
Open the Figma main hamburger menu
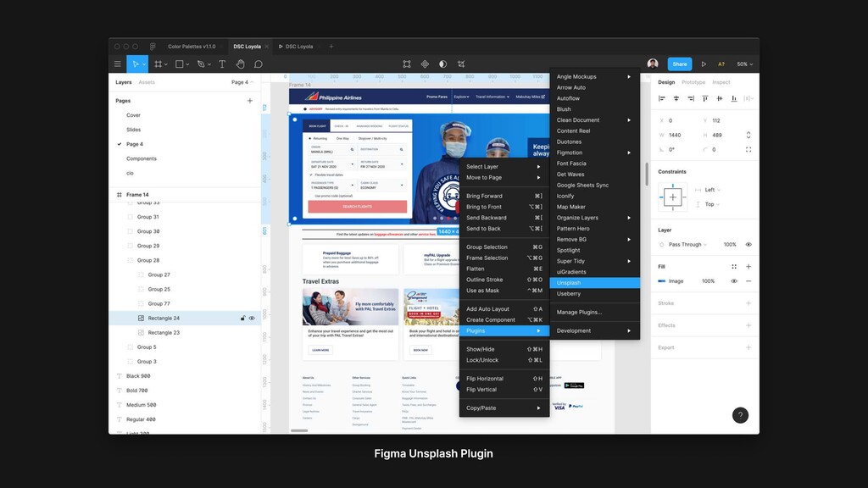pos(117,64)
